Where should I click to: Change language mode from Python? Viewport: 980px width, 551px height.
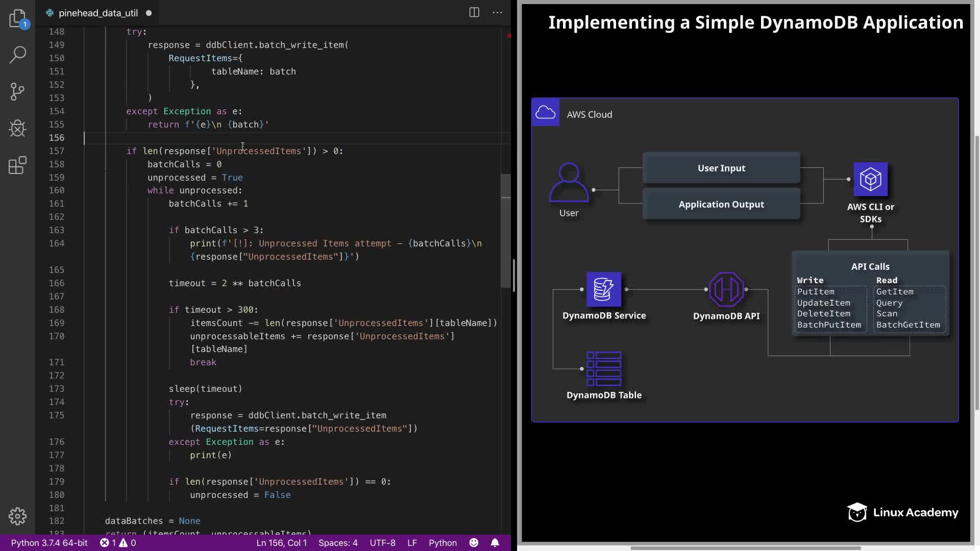coord(443,543)
